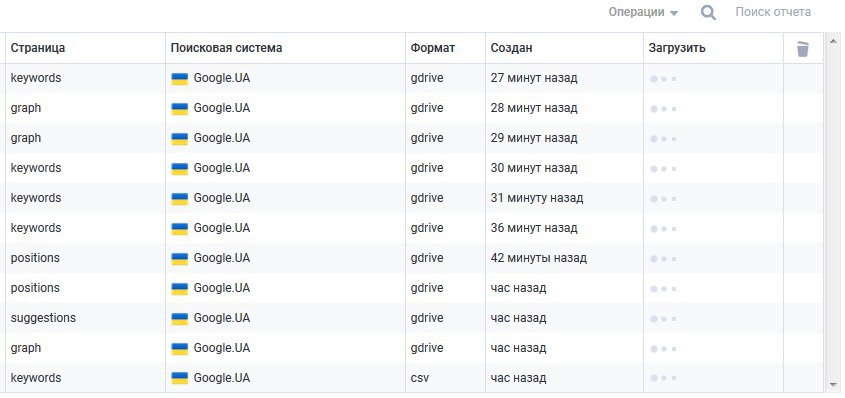The width and height of the screenshot is (845, 398).
Task: Click Google.UA in 31 минуту назад row
Action: point(222,198)
